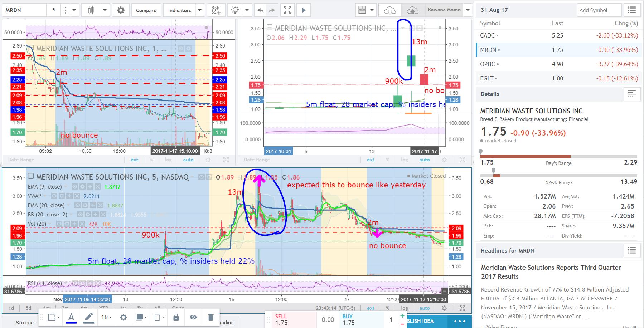644x328 pixels.
Task: Hide the EMA (20, close) indicator
Action: [77, 205]
